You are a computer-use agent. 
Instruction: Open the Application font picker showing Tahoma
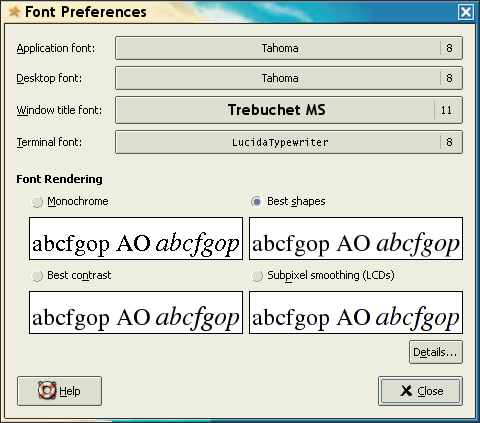click(x=289, y=48)
